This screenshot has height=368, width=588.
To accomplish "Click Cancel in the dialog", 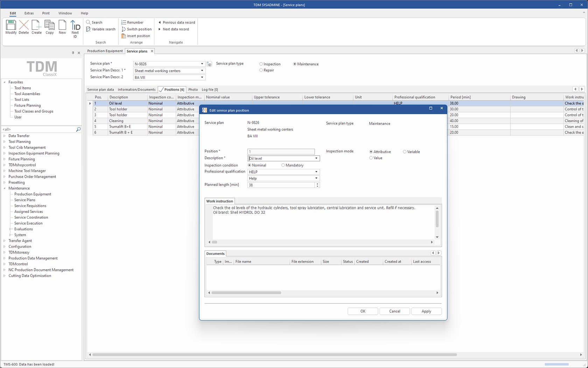I will click(x=394, y=311).
